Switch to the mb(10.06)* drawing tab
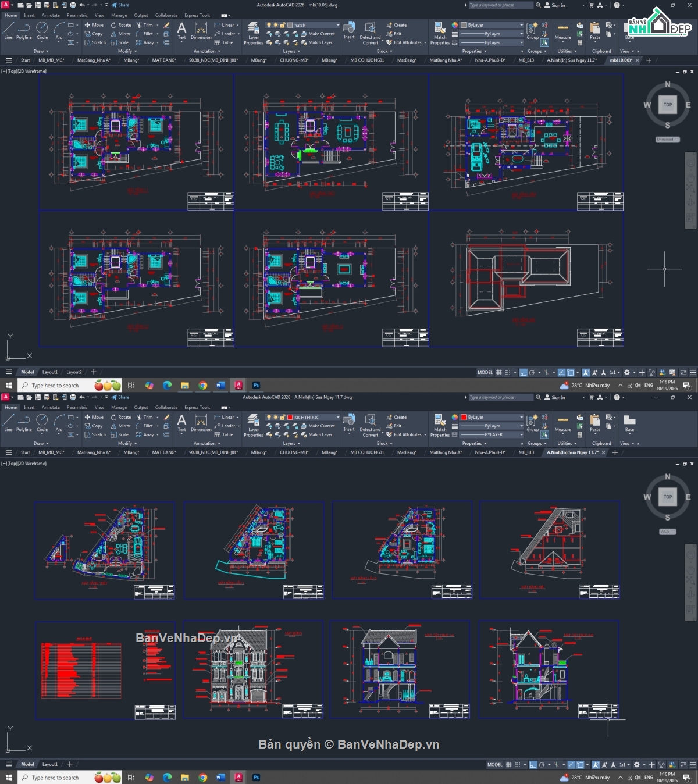Image resolution: width=698 pixels, height=784 pixels. [621, 60]
